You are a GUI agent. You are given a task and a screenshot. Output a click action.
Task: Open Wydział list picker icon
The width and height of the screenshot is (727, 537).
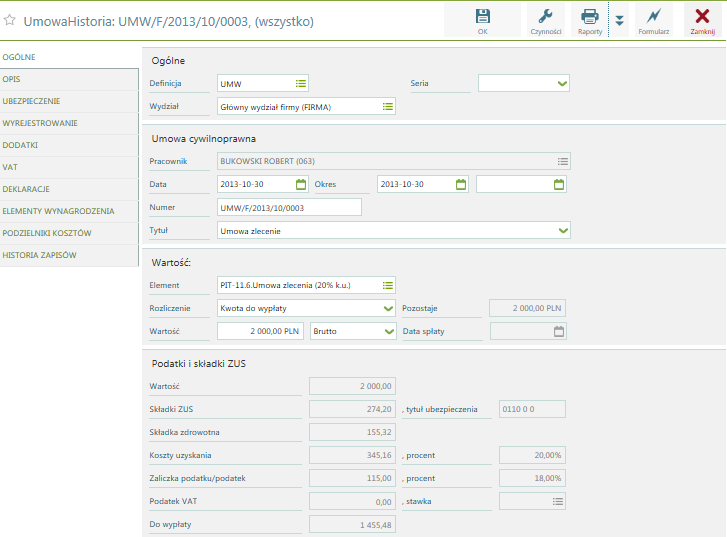pyautogui.click(x=388, y=107)
